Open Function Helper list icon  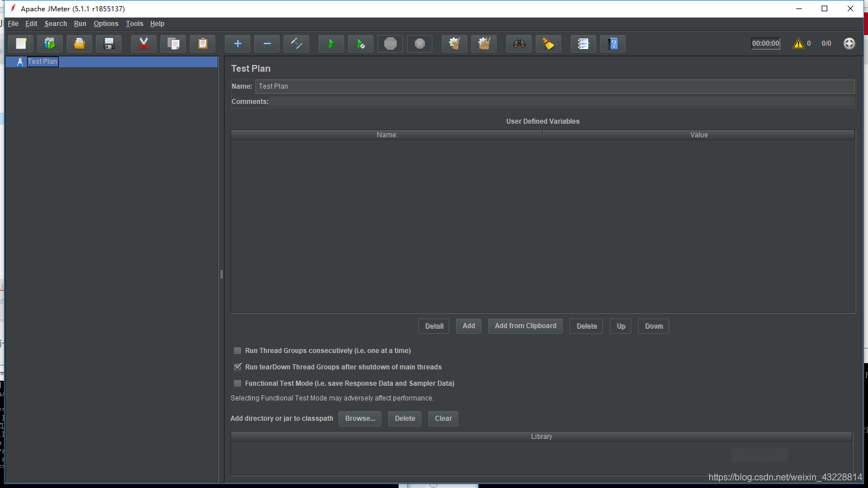tap(584, 43)
